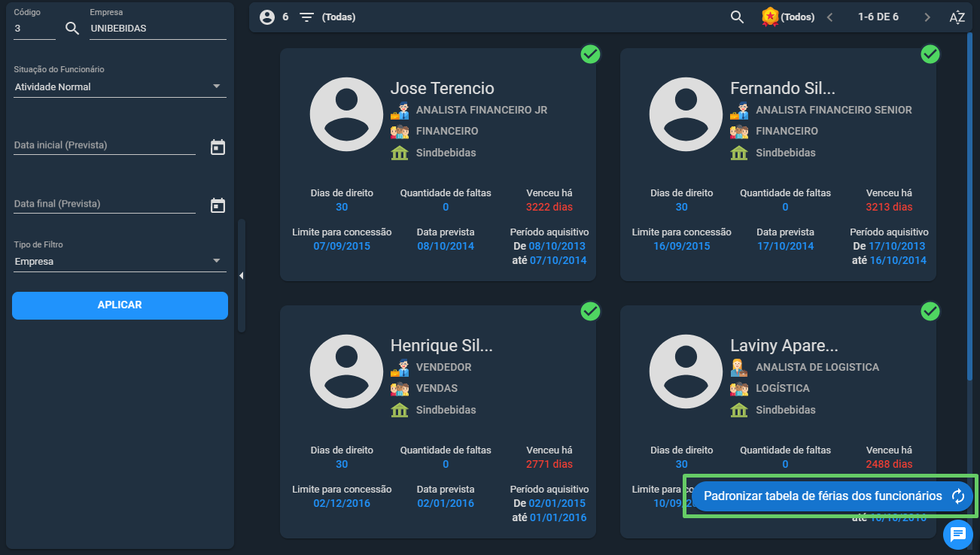Screen dimensions: 980x555
Task: Click date 02/12/2016 limite para concessão
Action: pyautogui.click(x=342, y=503)
